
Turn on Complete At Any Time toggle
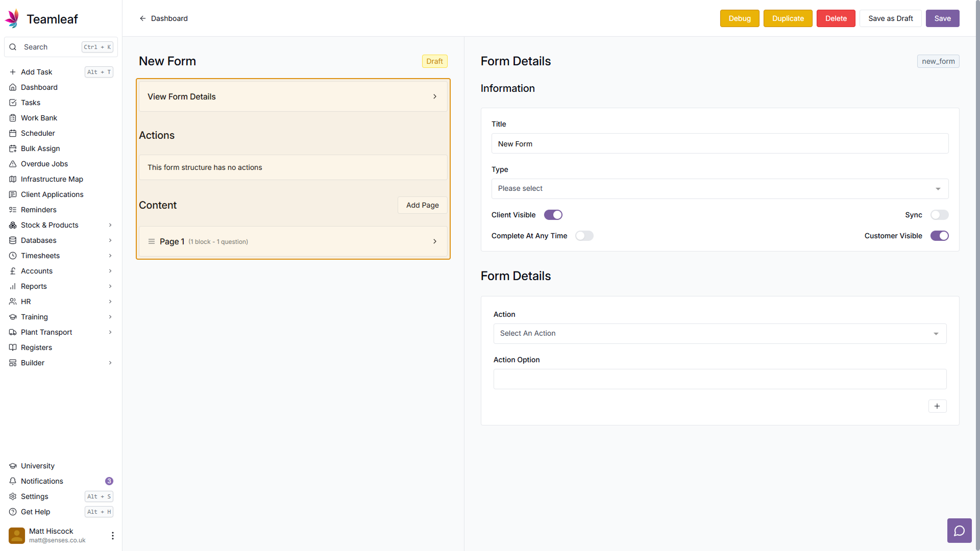pos(584,236)
